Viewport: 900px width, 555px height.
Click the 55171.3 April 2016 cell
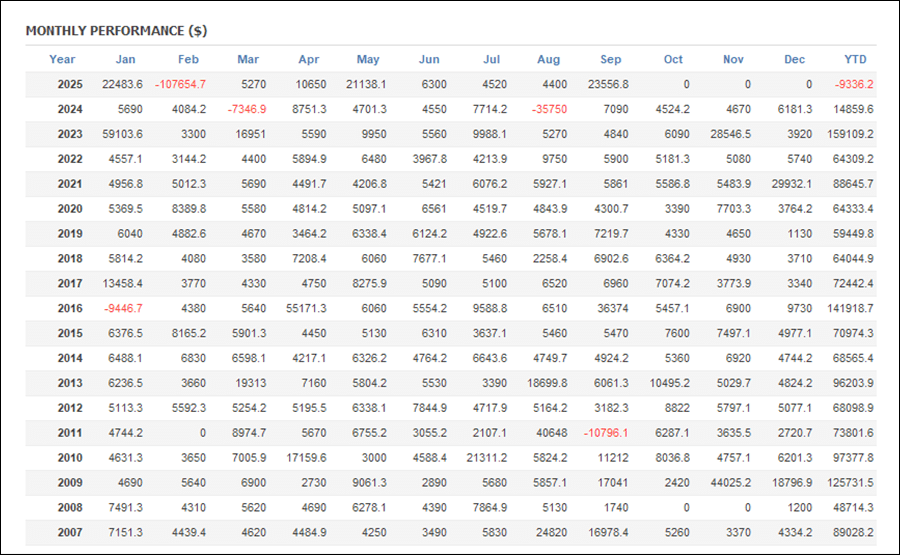click(x=307, y=309)
